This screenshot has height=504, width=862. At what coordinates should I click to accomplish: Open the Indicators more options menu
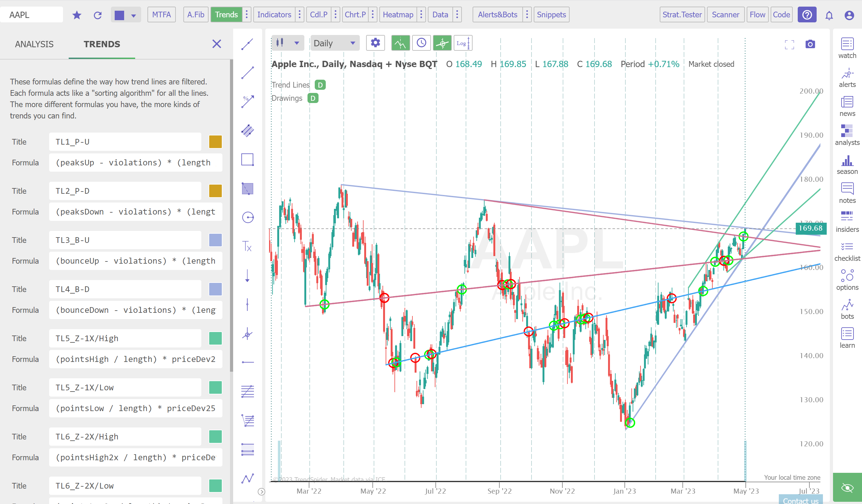(299, 15)
